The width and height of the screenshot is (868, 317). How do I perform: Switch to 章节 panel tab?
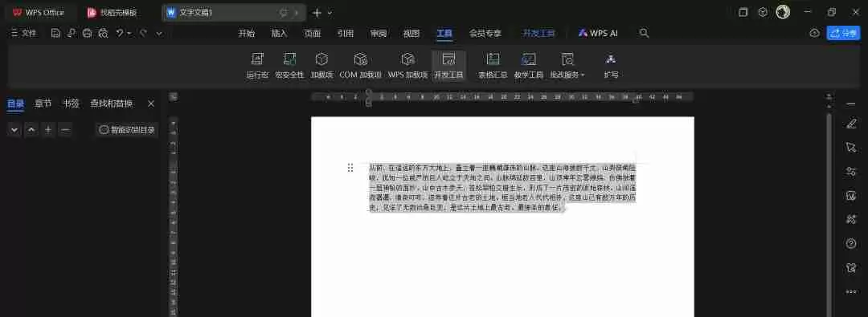pyautogui.click(x=43, y=104)
